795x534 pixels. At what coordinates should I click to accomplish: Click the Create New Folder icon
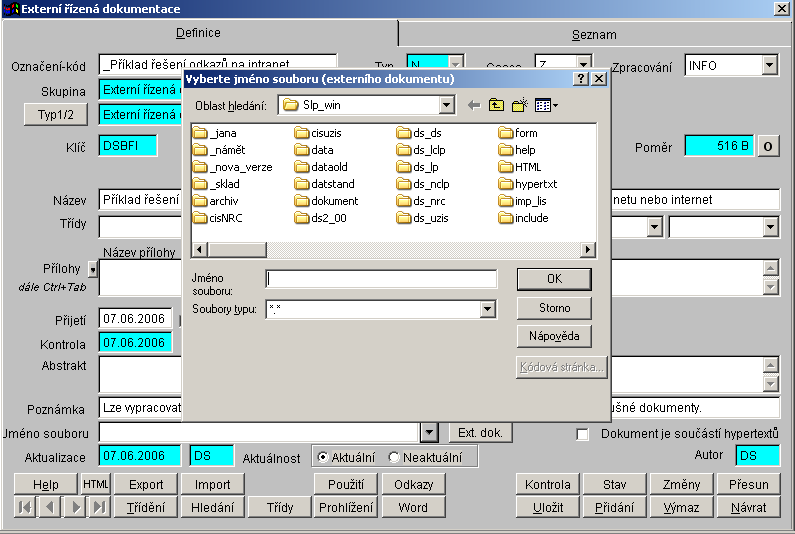coord(519,105)
